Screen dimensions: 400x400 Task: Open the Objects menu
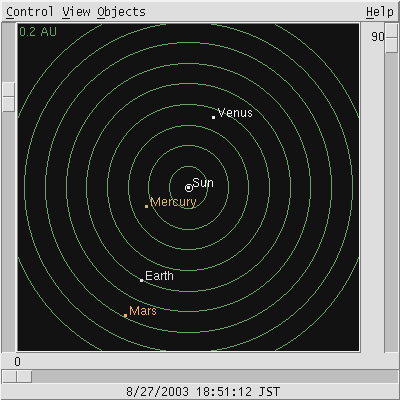click(x=121, y=12)
